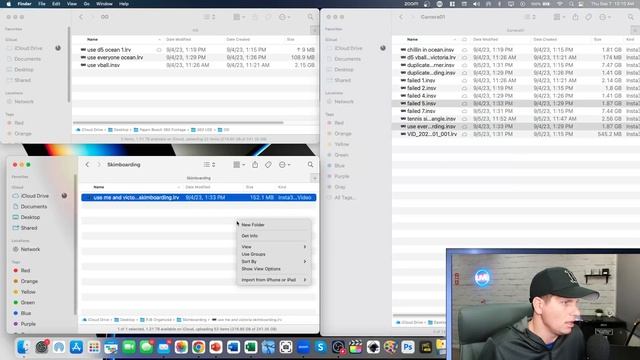Select Blue tag in Skimboarding sidebar
Image resolution: width=640 pixels, height=360 pixels.
click(x=26, y=313)
